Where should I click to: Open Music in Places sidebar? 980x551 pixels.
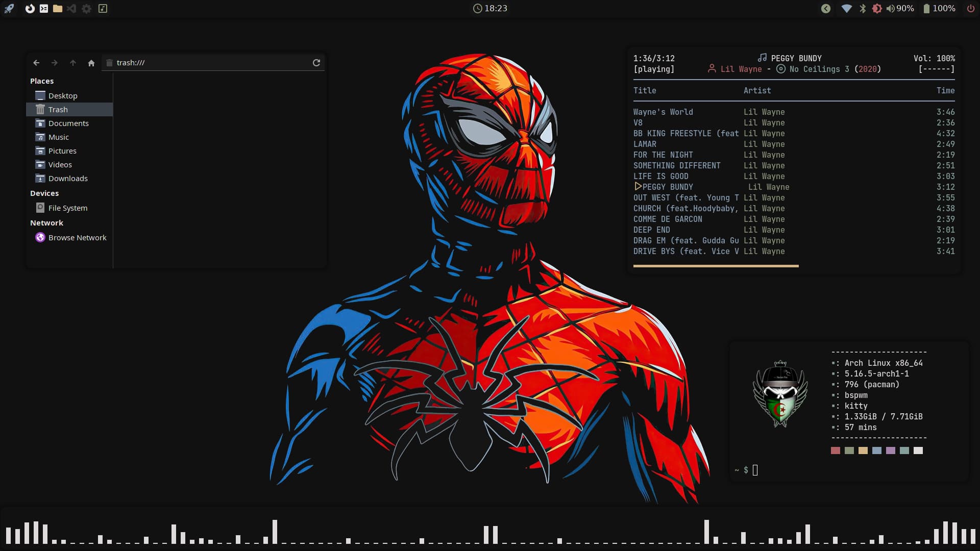point(69,137)
